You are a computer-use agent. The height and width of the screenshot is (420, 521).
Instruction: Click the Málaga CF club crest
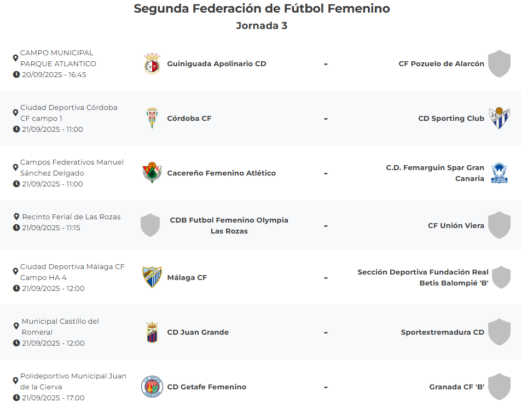tap(152, 277)
